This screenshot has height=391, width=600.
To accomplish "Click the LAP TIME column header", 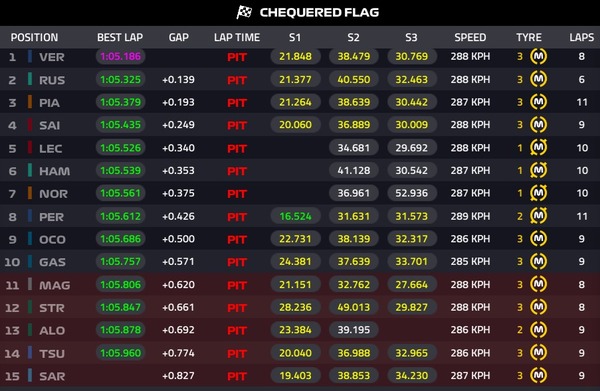I will 237,37.
